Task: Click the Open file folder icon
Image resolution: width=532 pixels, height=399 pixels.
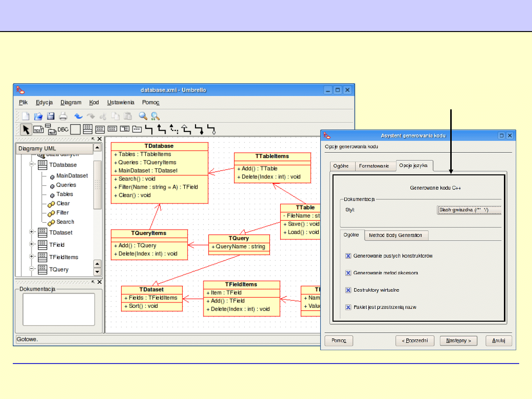Action: pyautogui.click(x=38, y=116)
